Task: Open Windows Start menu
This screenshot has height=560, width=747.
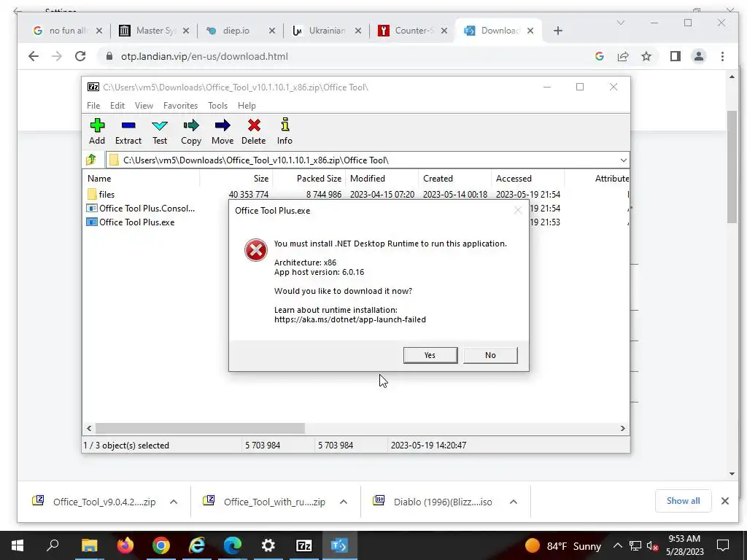Action: click(x=18, y=545)
